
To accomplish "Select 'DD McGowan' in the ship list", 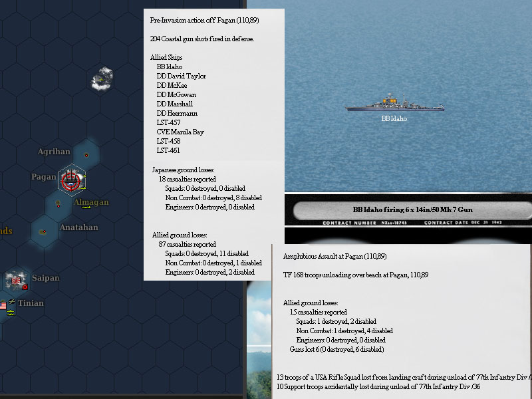I will (176, 94).
